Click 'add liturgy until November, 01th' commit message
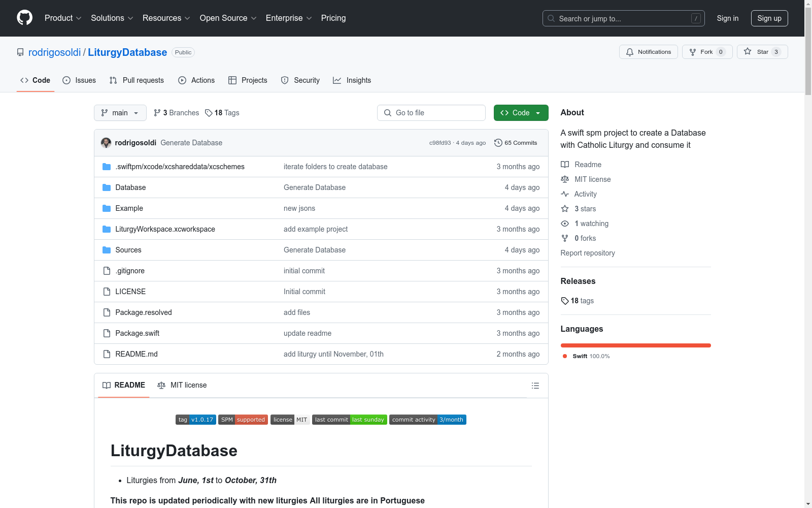Screen dimensions: 812x508 pos(333,354)
